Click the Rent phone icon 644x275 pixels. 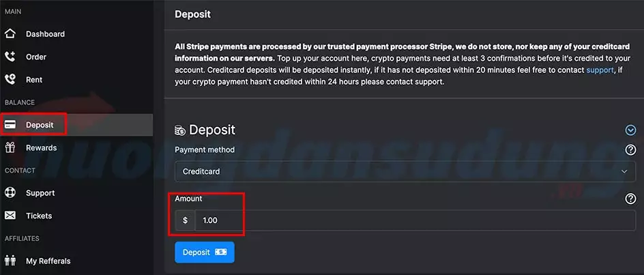pos(10,79)
